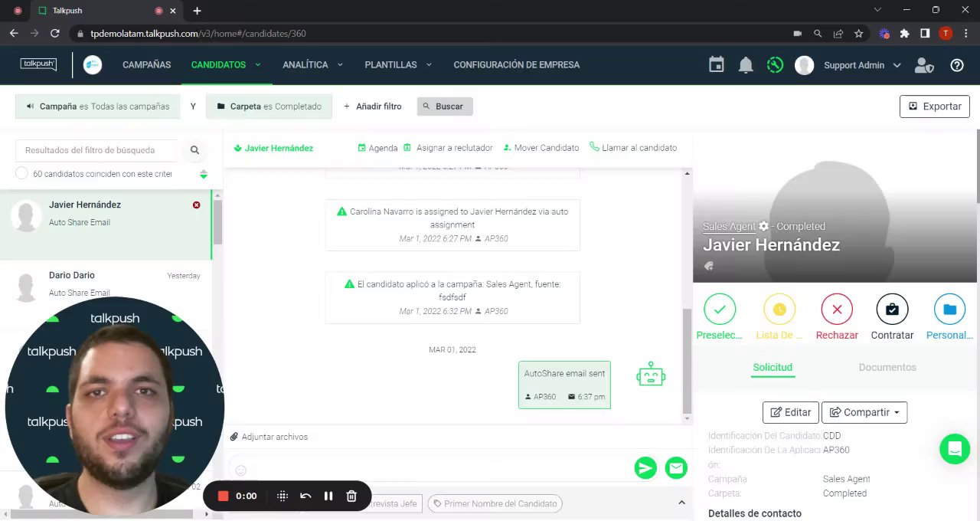Viewport: 980px width, 521px height.
Task: Open the Carpeta es Completado filter
Action: [x=269, y=106]
